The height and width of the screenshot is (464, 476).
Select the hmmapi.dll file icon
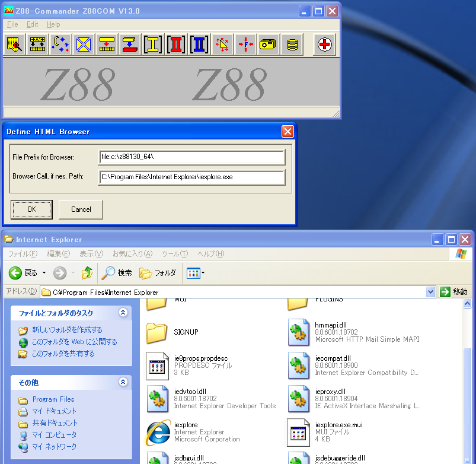299,332
